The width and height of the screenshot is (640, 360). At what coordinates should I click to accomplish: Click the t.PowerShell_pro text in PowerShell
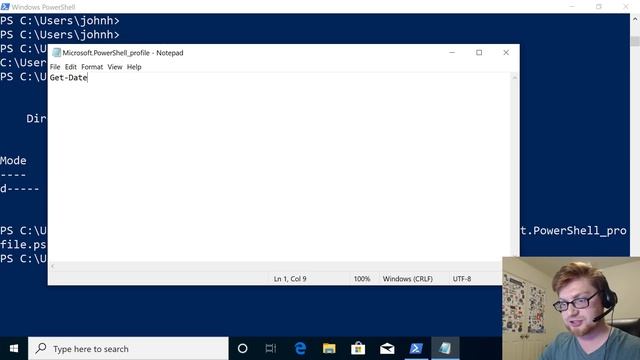pos(573,231)
